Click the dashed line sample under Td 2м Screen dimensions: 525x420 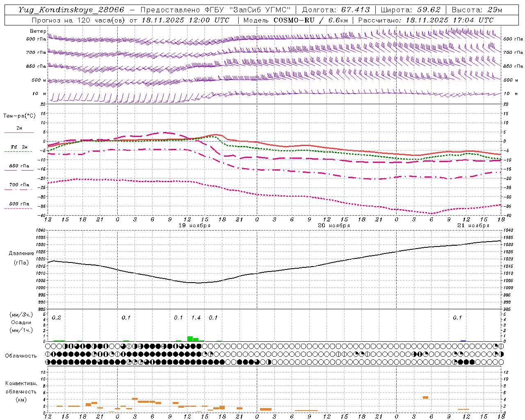tap(18, 152)
